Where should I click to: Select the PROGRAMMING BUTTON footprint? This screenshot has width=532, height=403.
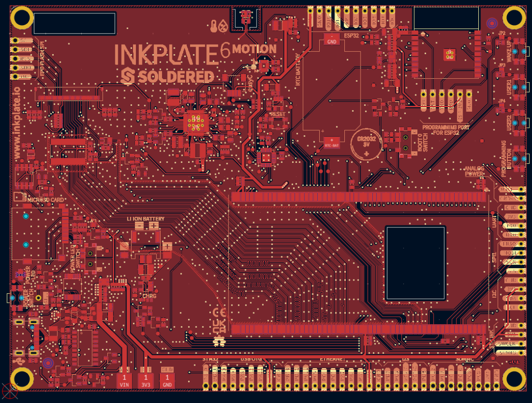click(x=520, y=158)
